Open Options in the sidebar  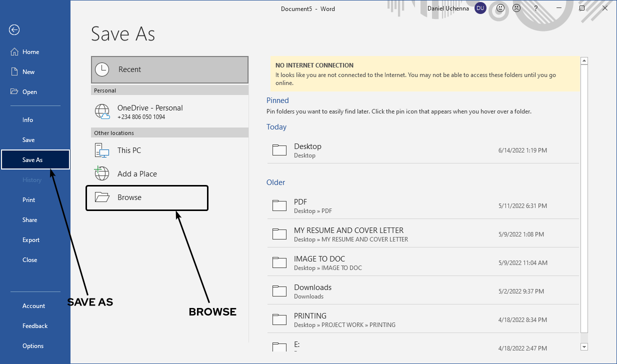pos(33,346)
